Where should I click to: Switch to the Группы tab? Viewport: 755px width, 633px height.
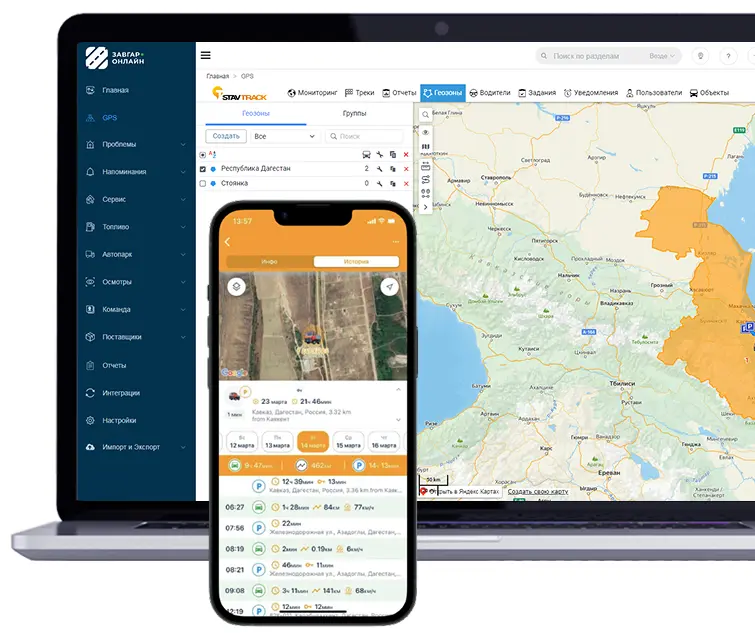coord(355,114)
